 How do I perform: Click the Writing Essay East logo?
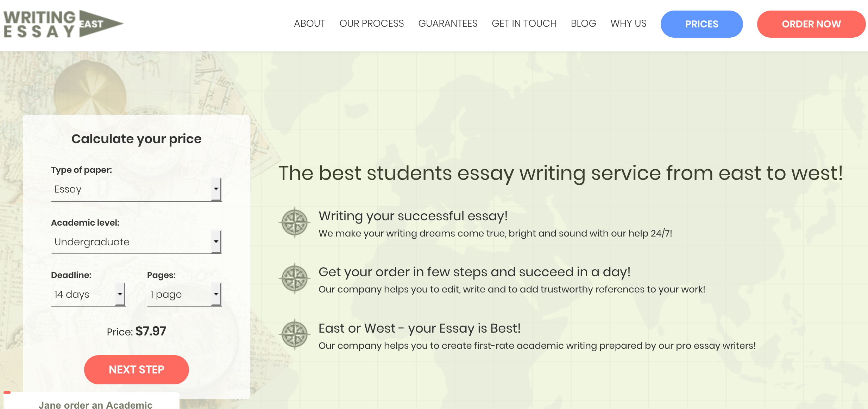pyautogui.click(x=63, y=24)
